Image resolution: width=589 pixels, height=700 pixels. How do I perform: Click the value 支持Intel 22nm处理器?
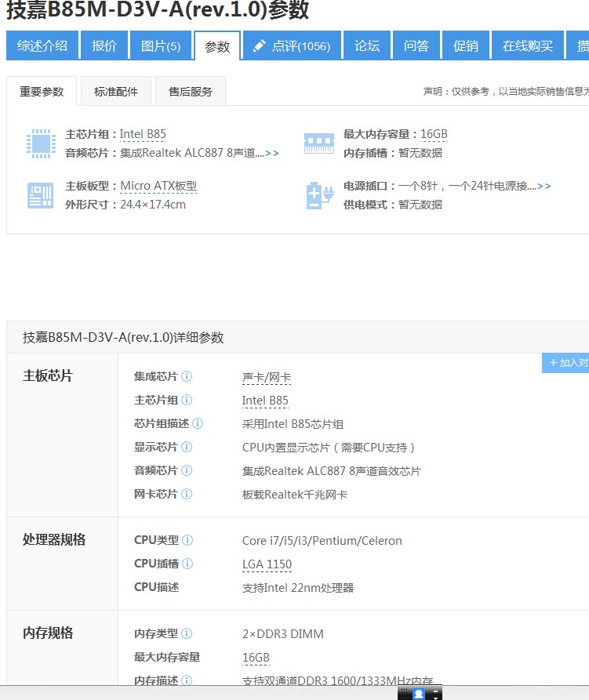pyautogui.click(x=298, y=588)
